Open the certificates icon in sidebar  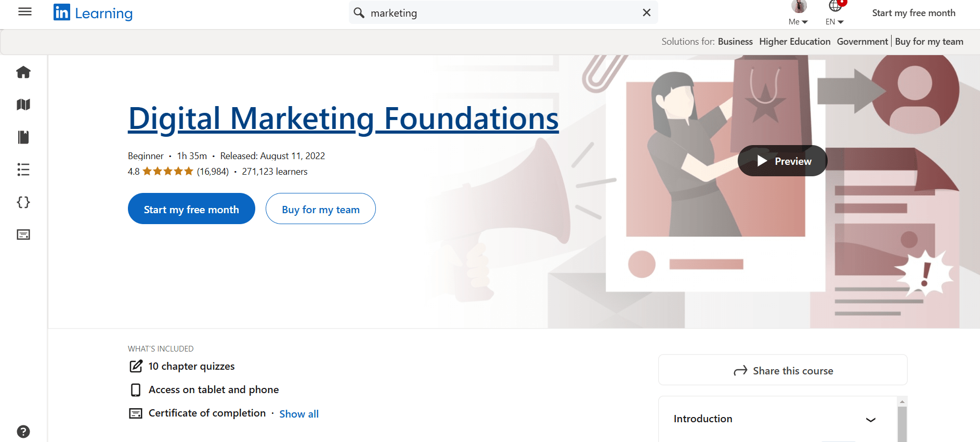pyautogui.click(x=23, y=235)
